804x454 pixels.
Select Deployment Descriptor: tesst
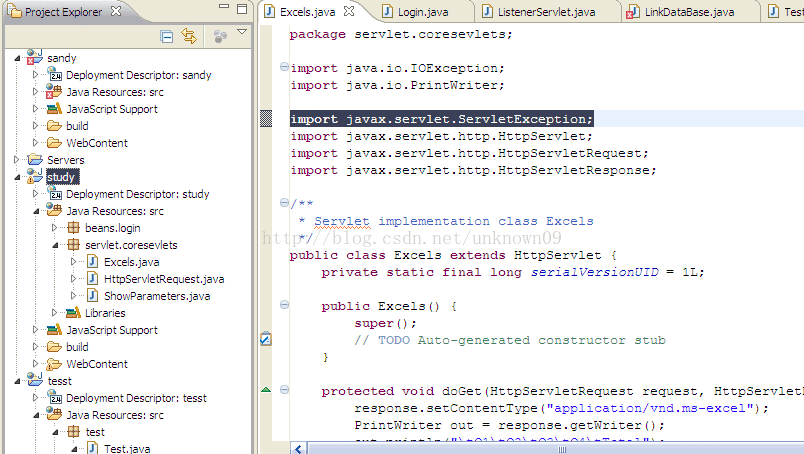point(136,398)
